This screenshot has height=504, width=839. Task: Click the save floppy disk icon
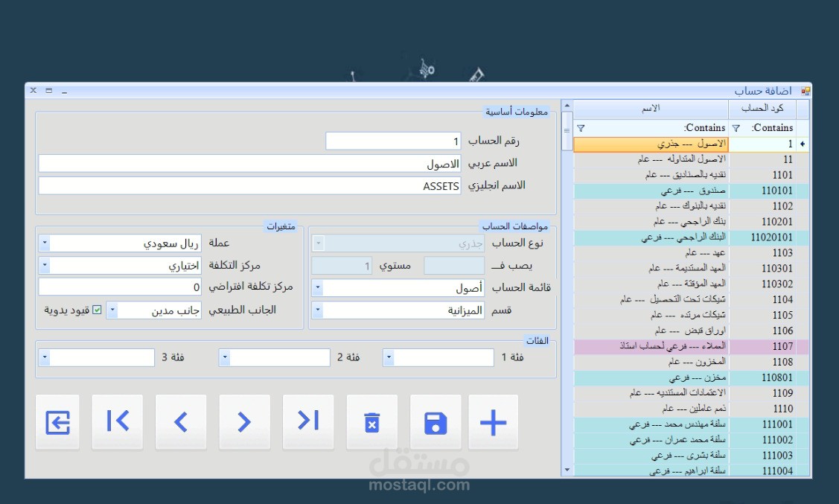click(435, 422)
